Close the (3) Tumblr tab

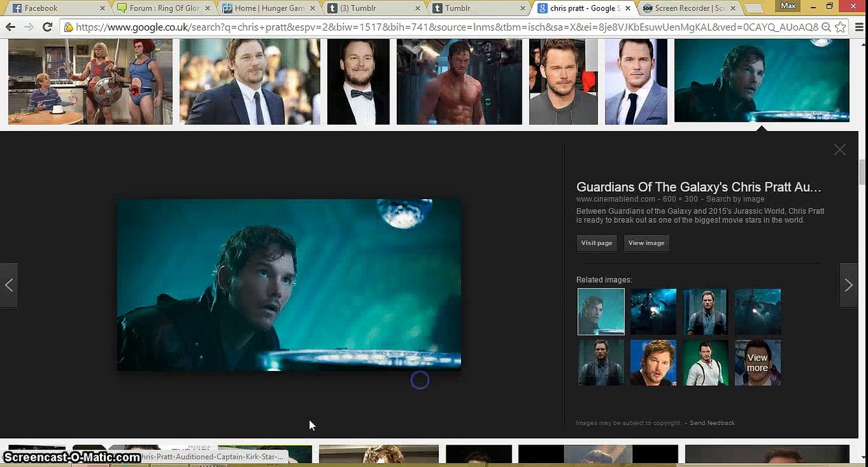pos(417,8)
